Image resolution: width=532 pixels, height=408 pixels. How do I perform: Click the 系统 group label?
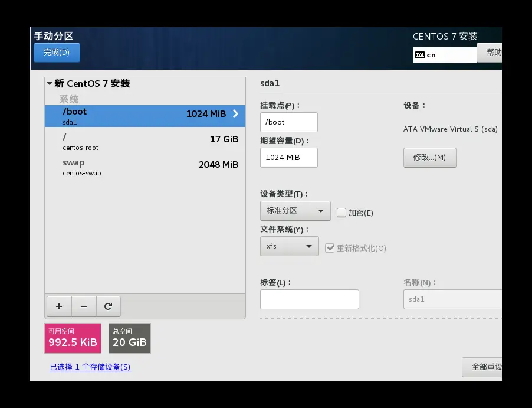click(69, 99)
